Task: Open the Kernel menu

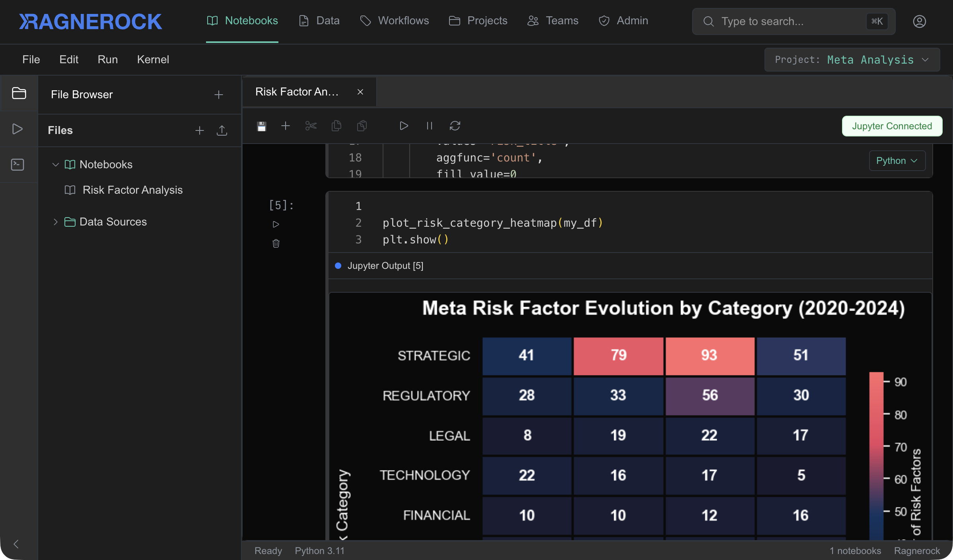Action: 153,59
